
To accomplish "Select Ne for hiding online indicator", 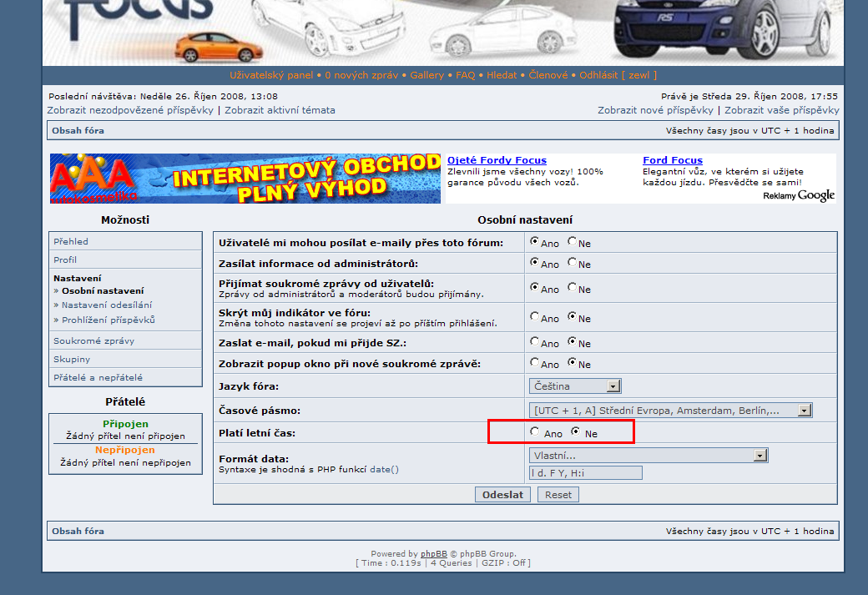I will coord(573,317).
